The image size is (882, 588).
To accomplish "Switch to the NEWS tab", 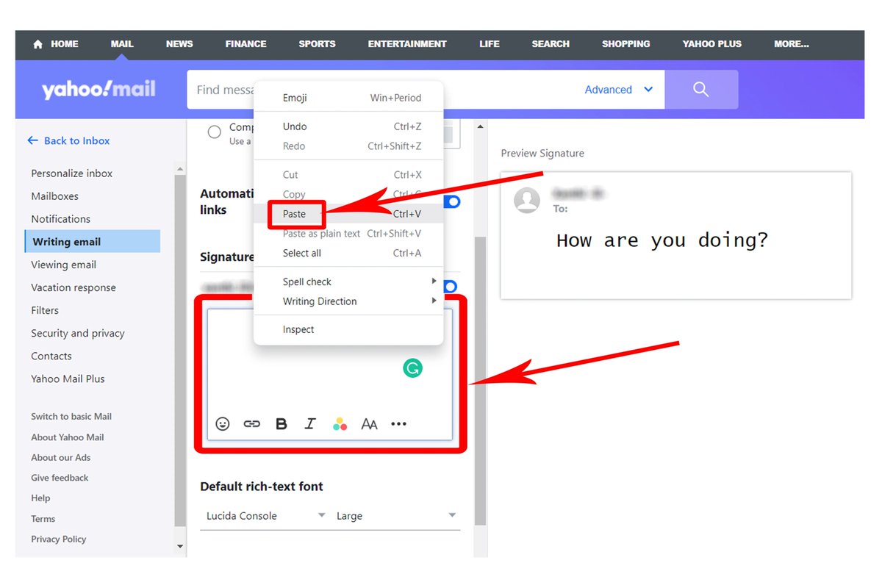I will pyautogui.click(x=179, y=44).
